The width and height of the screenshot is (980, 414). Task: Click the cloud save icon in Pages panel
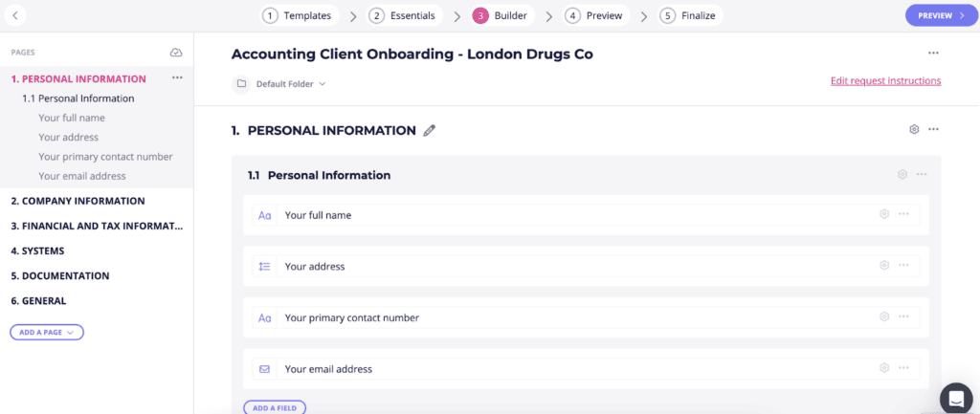click(176, 53)
